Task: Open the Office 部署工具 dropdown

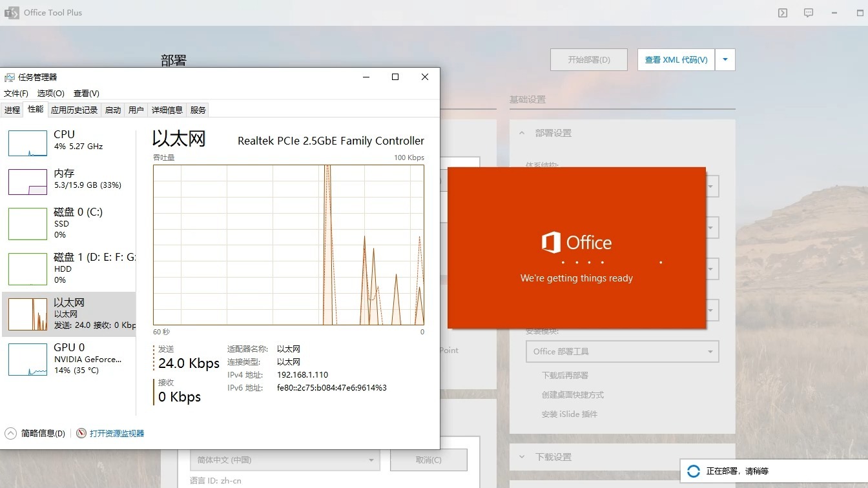Action: coord(623,352)
